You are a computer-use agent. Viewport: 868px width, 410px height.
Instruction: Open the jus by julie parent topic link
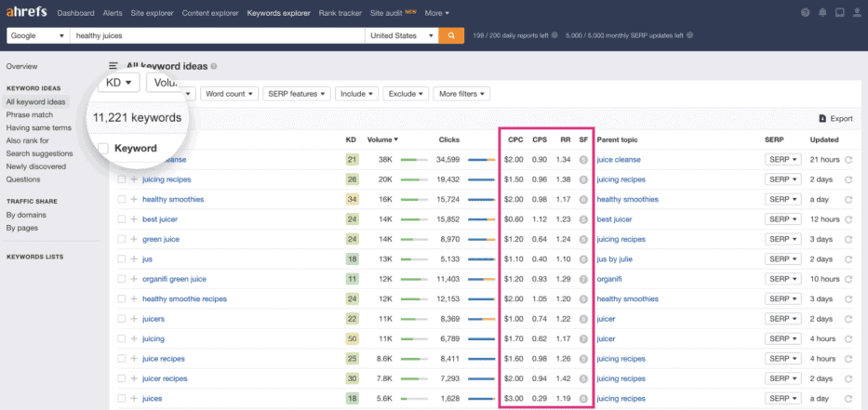click(x=614, y=259)
